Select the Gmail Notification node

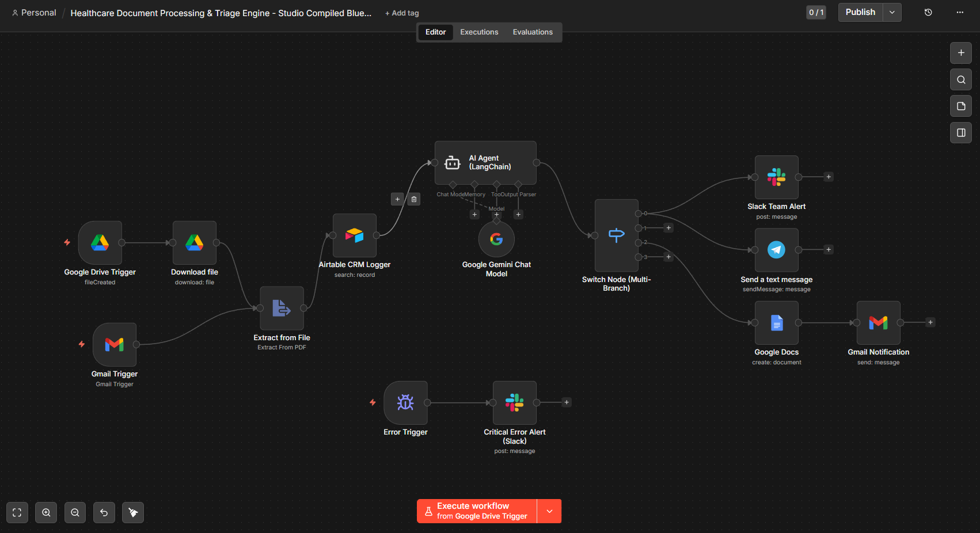(x=879, y=322)
